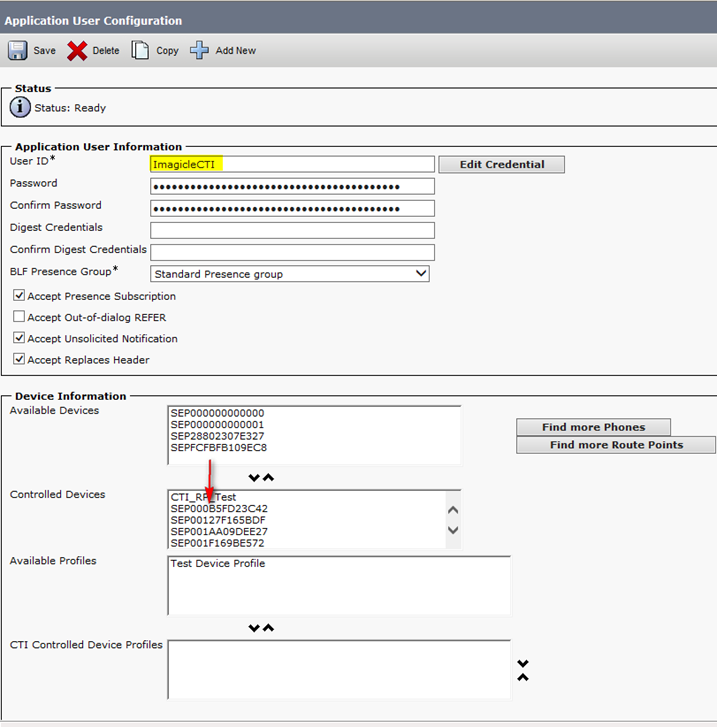This screenshot has height=727, width=717.
Task: Move CTI Controlled Device Profile down arrow
Action: [x=522, y=663]
